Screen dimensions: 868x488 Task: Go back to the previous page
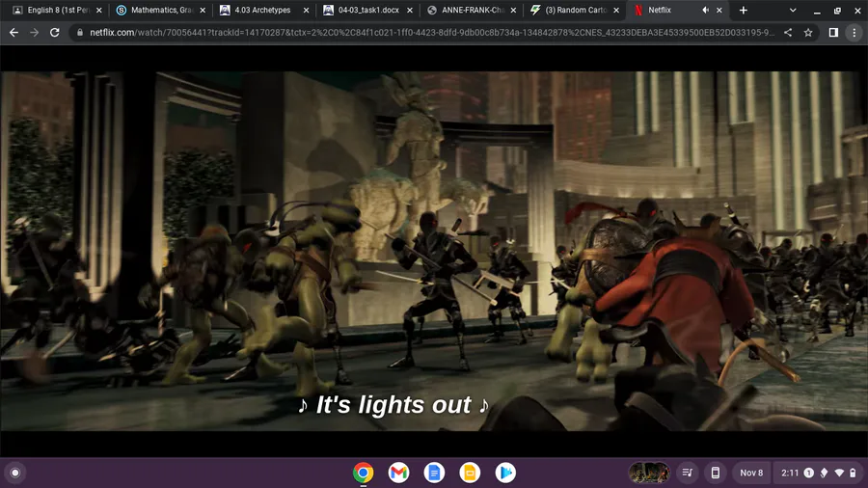(14, 33)
